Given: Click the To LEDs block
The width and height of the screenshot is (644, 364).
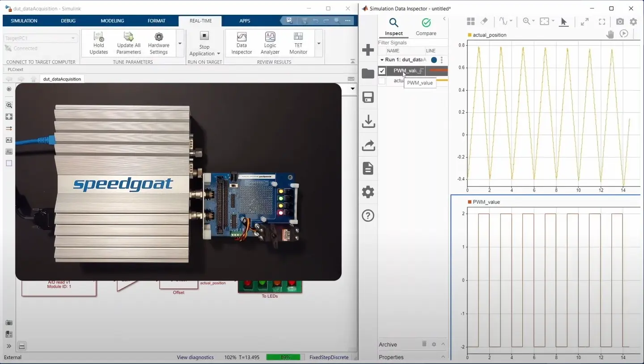Looking at the screenshot, I should [x=270, y=286].
